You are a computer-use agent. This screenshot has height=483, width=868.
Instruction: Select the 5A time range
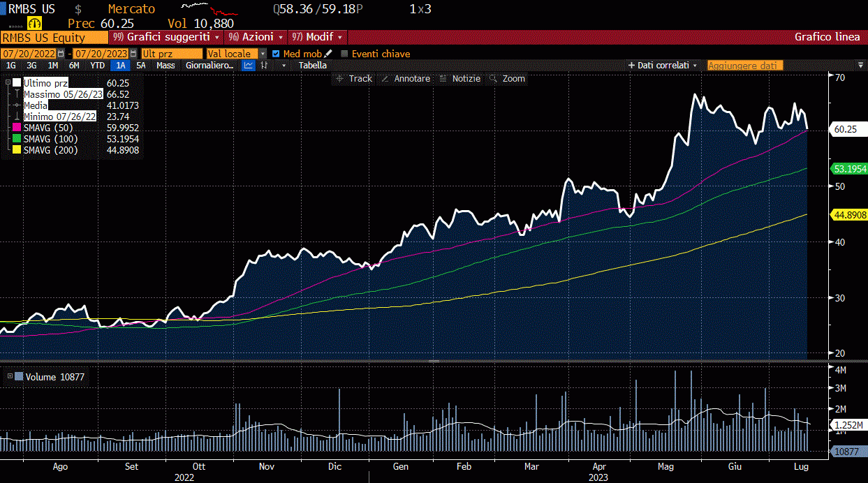point(141,65)
